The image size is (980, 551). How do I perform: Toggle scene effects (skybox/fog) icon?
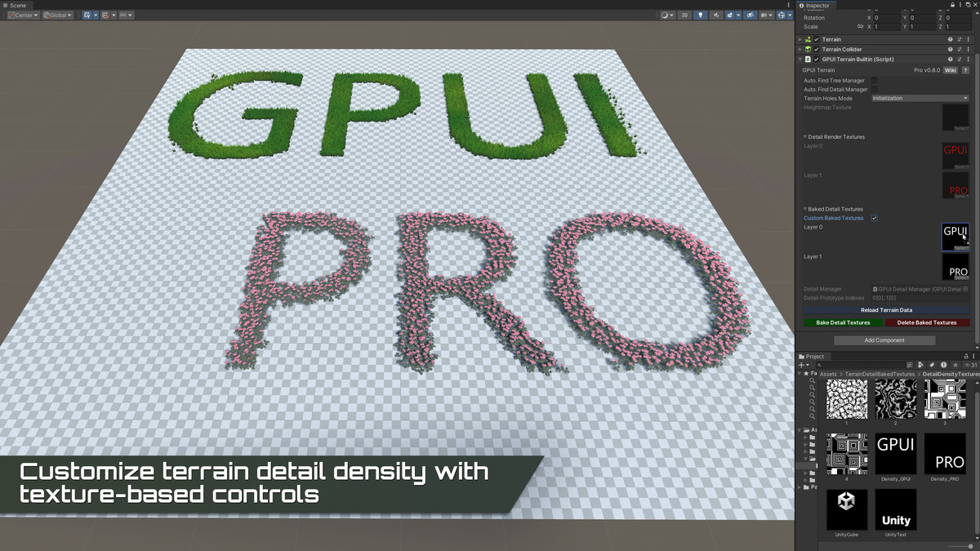(730, 15)
